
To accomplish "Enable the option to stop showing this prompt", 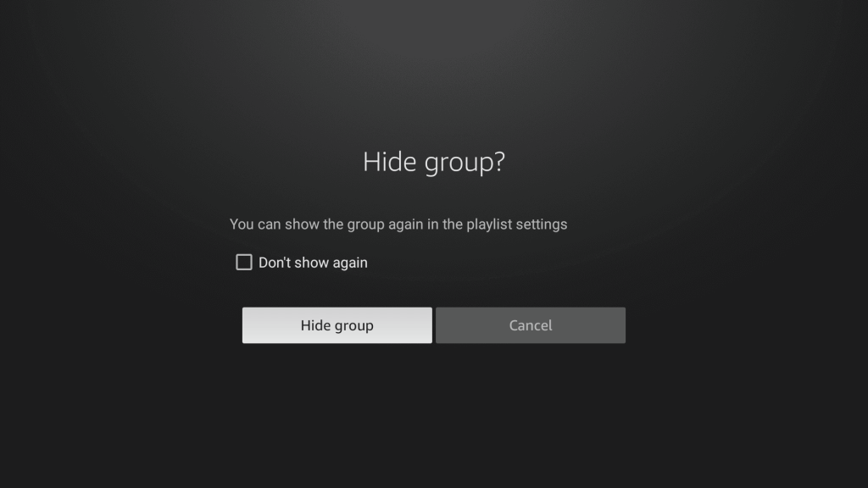I will tap(244, 263).
